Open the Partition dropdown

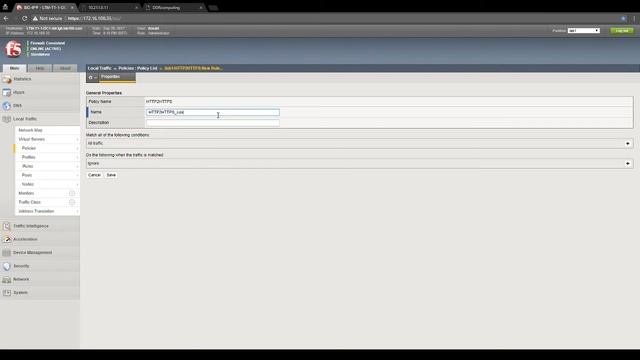coord(584,31)
